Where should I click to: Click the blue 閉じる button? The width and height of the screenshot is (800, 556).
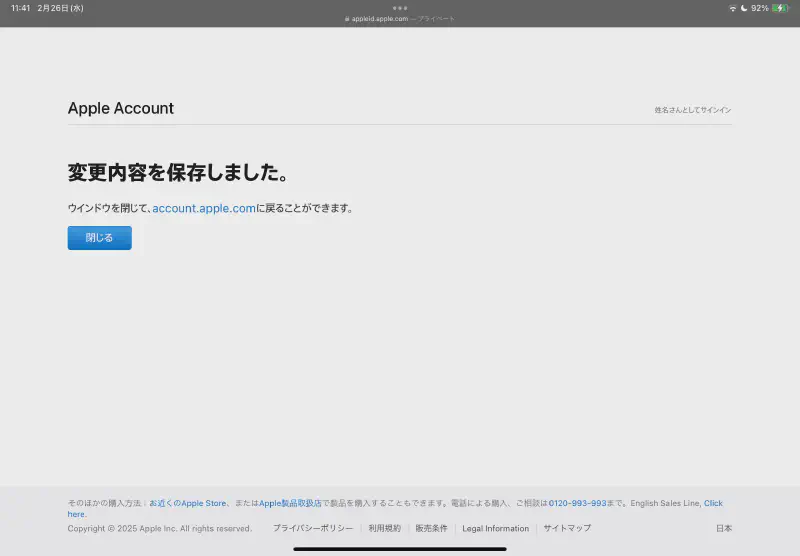point(99,238)
